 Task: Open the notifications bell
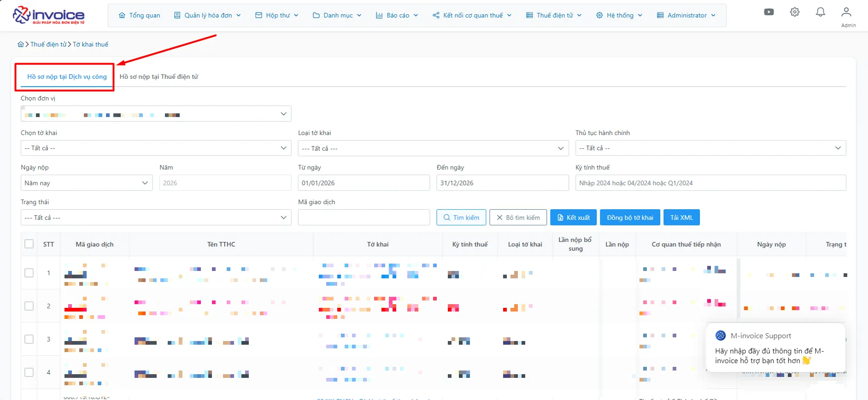(x=821, y=12)
